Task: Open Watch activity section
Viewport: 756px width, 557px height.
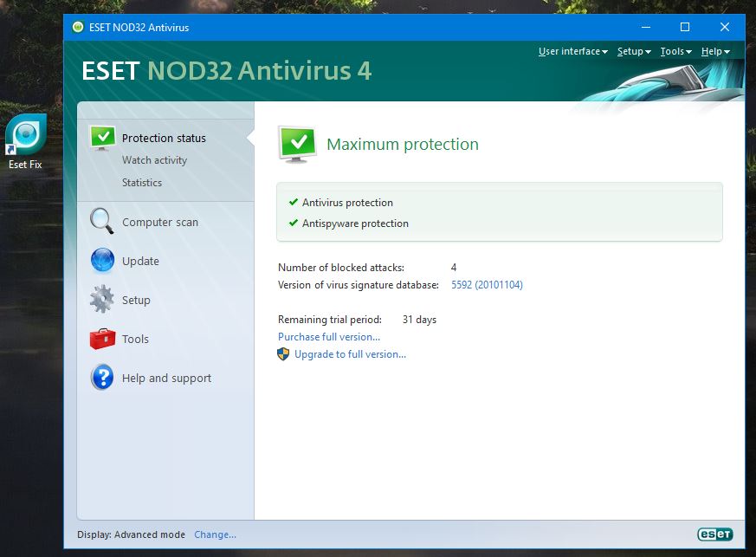Action: [x=154, y=160]
